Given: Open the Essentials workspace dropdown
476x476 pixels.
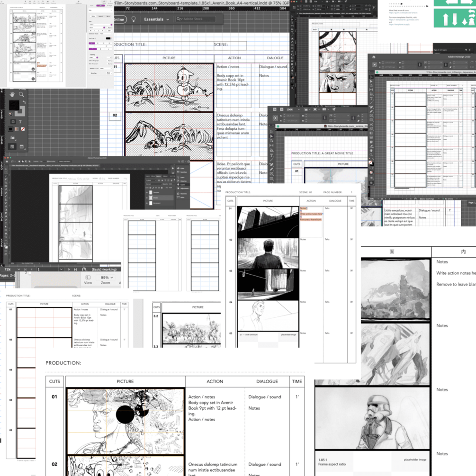Looking at the screenshot, I should coord(156,19).
